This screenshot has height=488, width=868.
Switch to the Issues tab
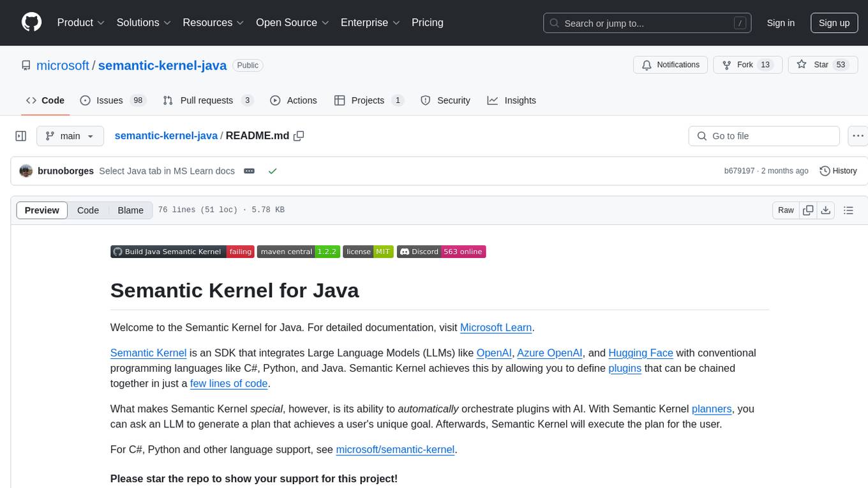coord(113,100)
